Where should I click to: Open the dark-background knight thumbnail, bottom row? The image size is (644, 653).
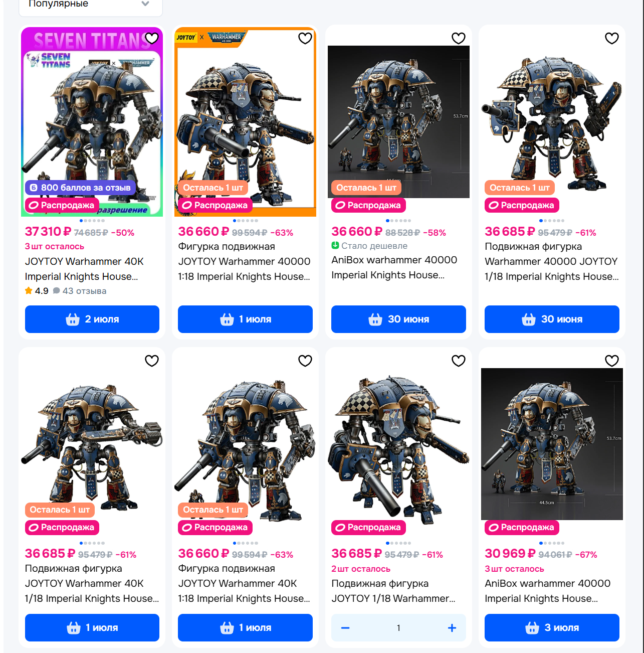click(552, 444)
